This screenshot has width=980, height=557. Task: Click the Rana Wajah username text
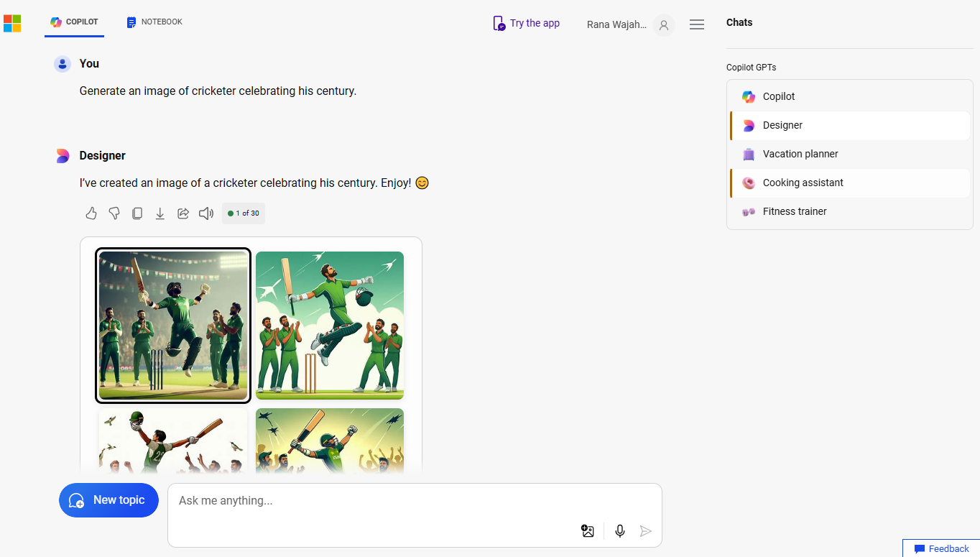pyautogui.click(x=616, y=24)
